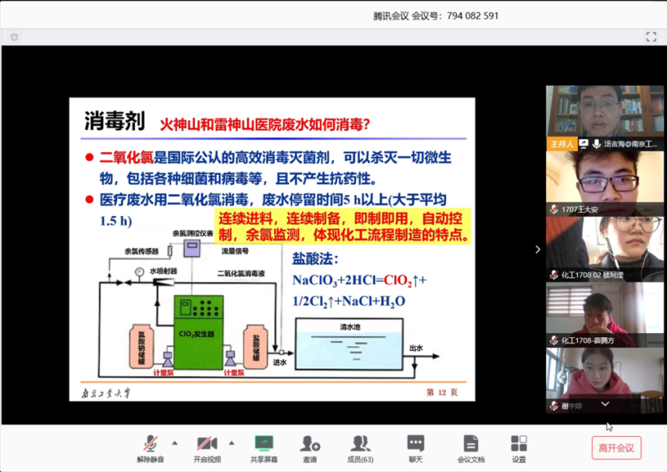The image size is (667, 472).
Task: Click the red 离开会议 leave button
Action: click(x=615, y=448)
